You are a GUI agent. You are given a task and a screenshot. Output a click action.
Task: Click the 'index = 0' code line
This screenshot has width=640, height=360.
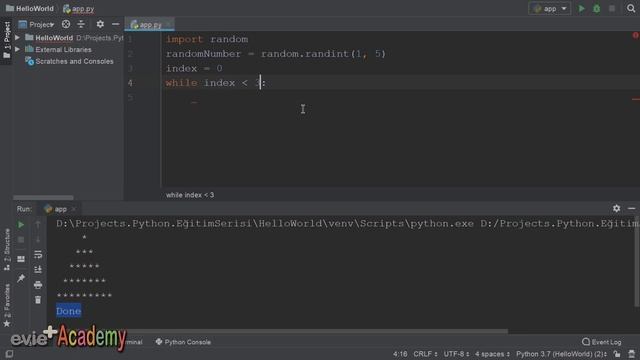(194, 68)
